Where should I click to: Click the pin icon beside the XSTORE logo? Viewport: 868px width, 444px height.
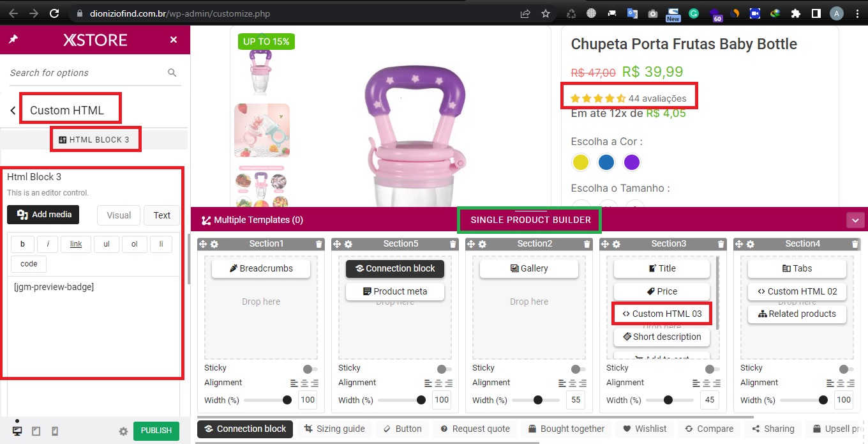[13, 40]
